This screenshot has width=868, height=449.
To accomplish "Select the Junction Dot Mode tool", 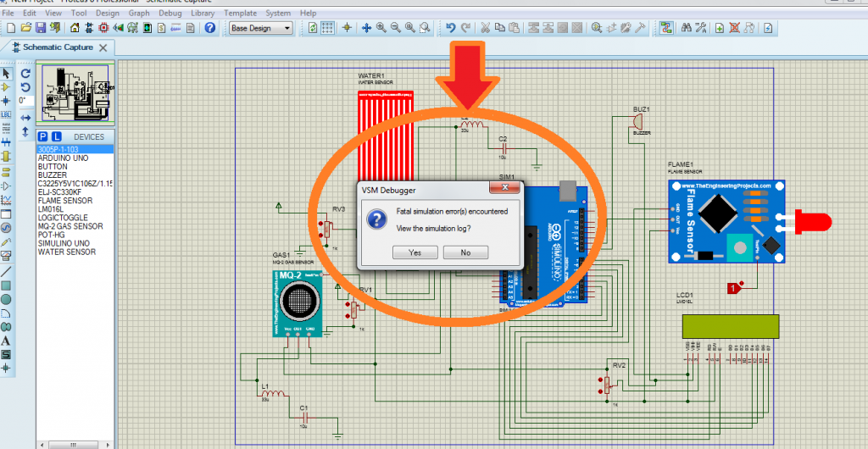I will point(6,101).
